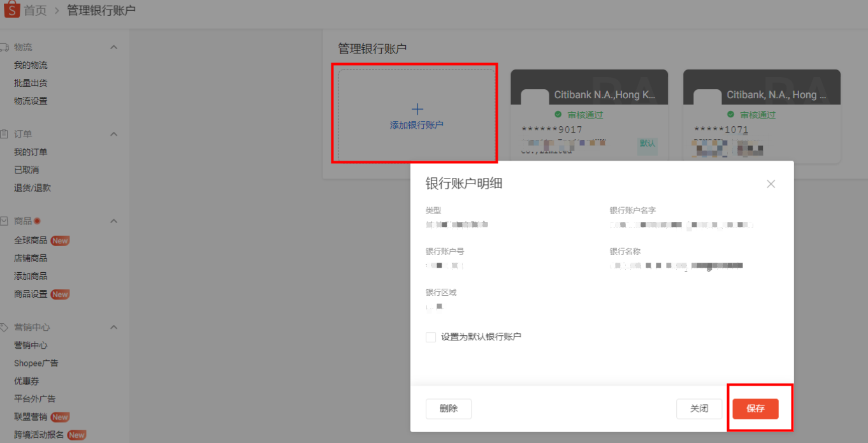Click the 关闭 button

698,409
